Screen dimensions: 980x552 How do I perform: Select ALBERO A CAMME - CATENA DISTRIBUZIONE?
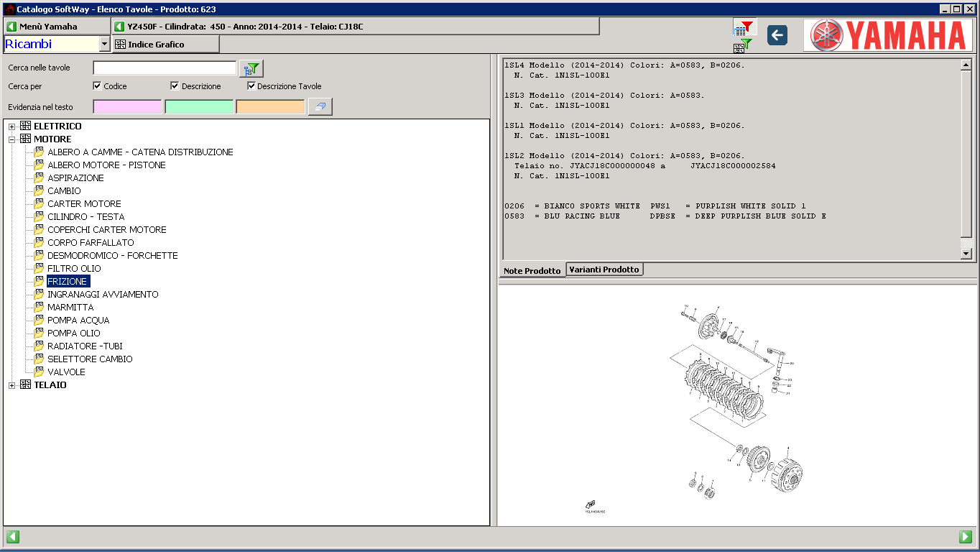pos(140,152)
